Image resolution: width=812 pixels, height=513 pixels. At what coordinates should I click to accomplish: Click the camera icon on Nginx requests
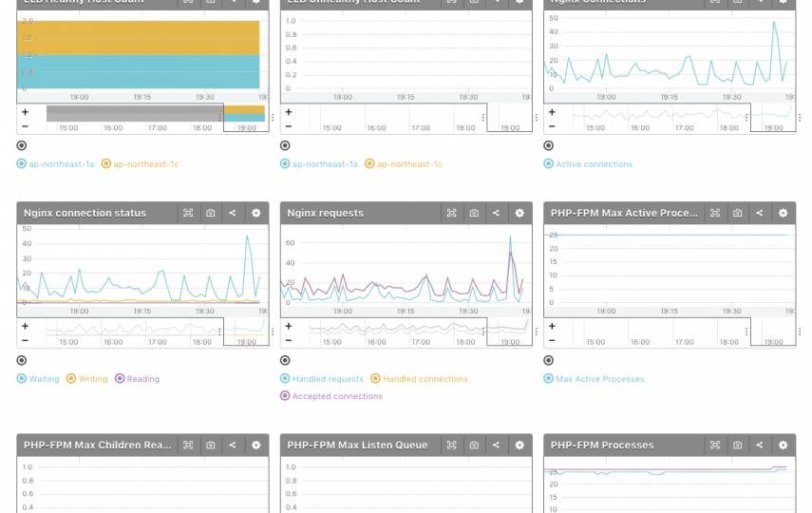pyautogui.click(x=474, y=214)
